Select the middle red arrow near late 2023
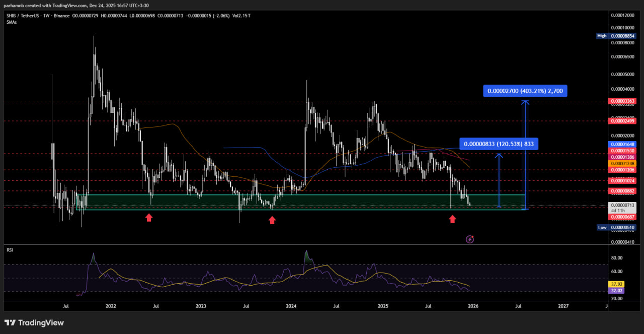This screenshot has width=644, height=334. [x=272, y=220]
